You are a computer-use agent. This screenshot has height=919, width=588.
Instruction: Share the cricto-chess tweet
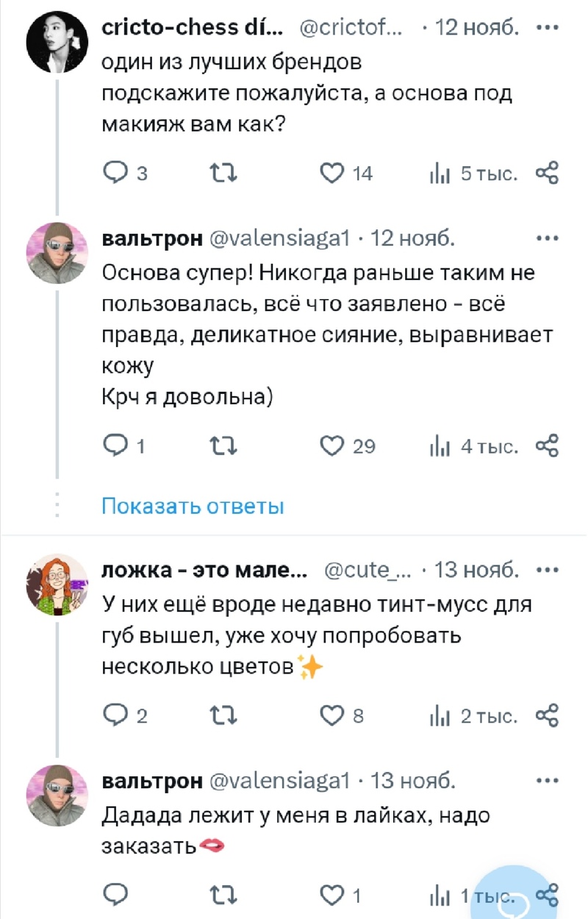click(x=548, y=174)
